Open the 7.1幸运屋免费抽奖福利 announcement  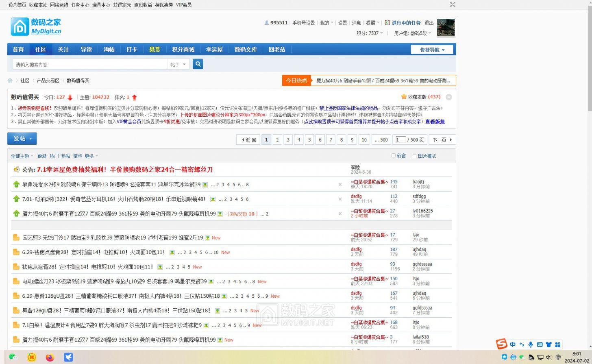125,170
